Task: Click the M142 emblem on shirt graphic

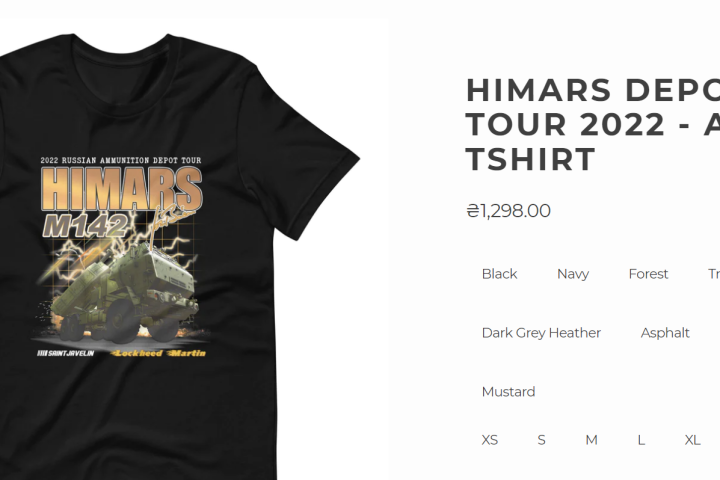Action: tap(86, 226)
